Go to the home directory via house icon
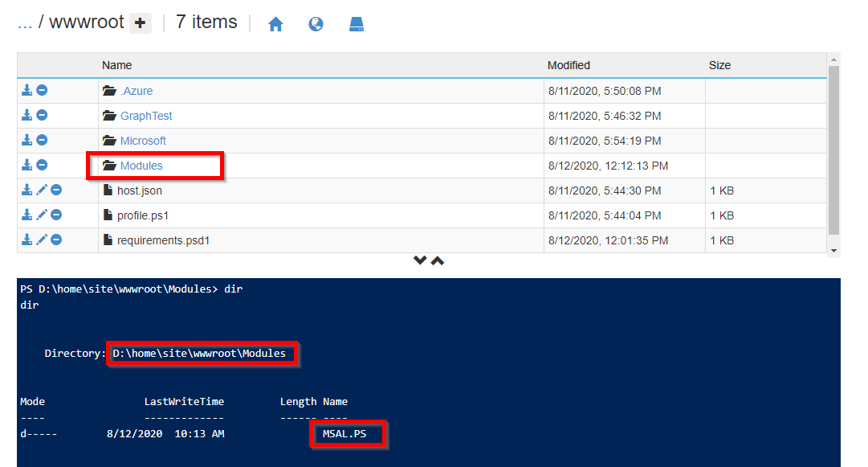 [x=275, y=24]
